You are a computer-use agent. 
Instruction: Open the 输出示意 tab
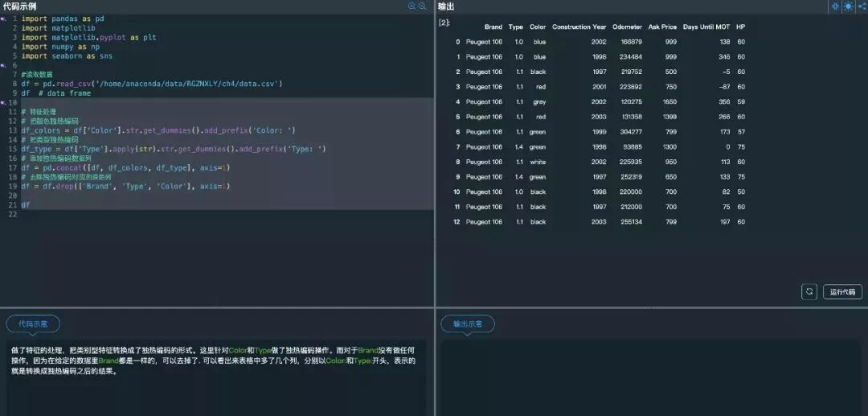coord(468,324)
